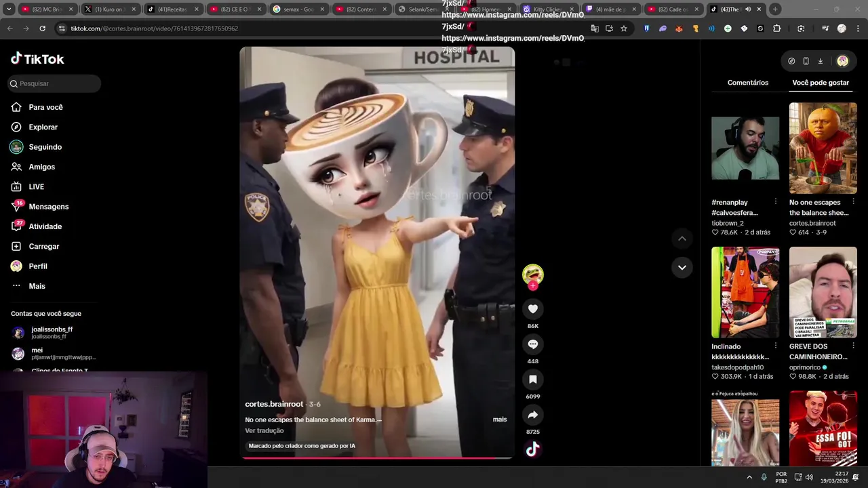868x488 pixels.
Task: Seek on the video progress bar
Action: tap(377, 458)
